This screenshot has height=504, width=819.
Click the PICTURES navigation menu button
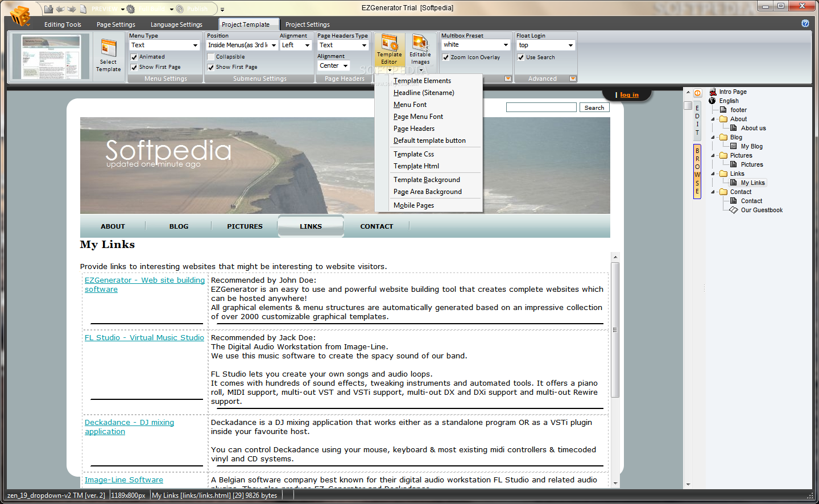(x=245, y=226)
